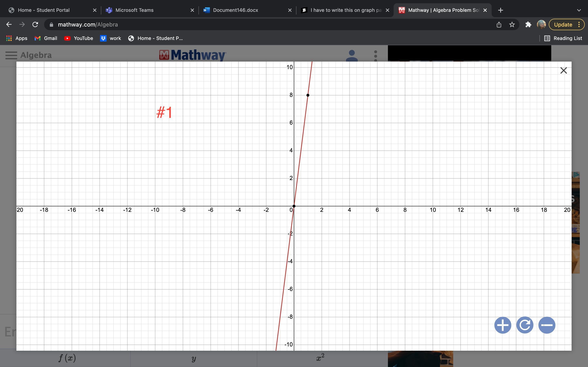Switch to Microsoft Teams tab
The image size is (588, 367).
click(134, 10)
